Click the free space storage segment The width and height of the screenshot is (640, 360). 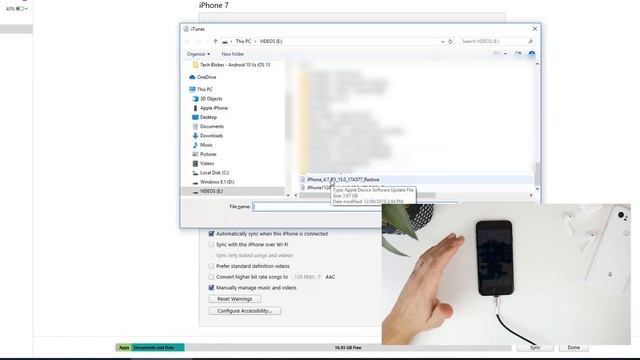pyautogui.click(x=348, y=348)
